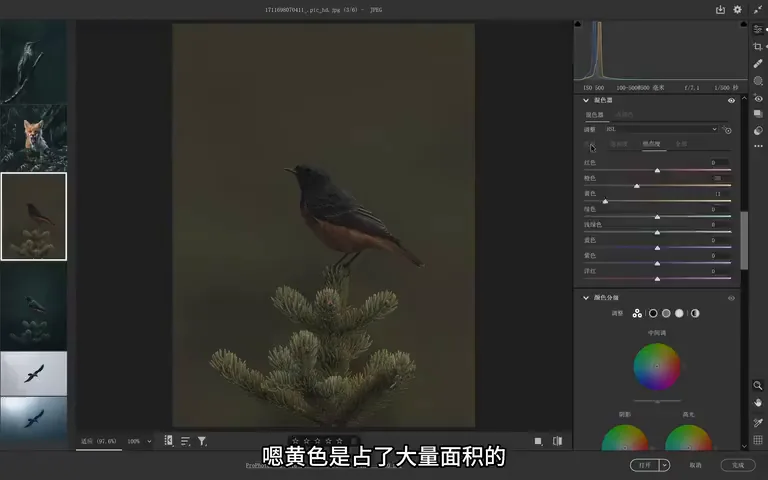The height and width of the screenshot is (480, 768).
Task: Click the Yellow (黄色) luminance slider handle
Action: [x=605, y=201]
